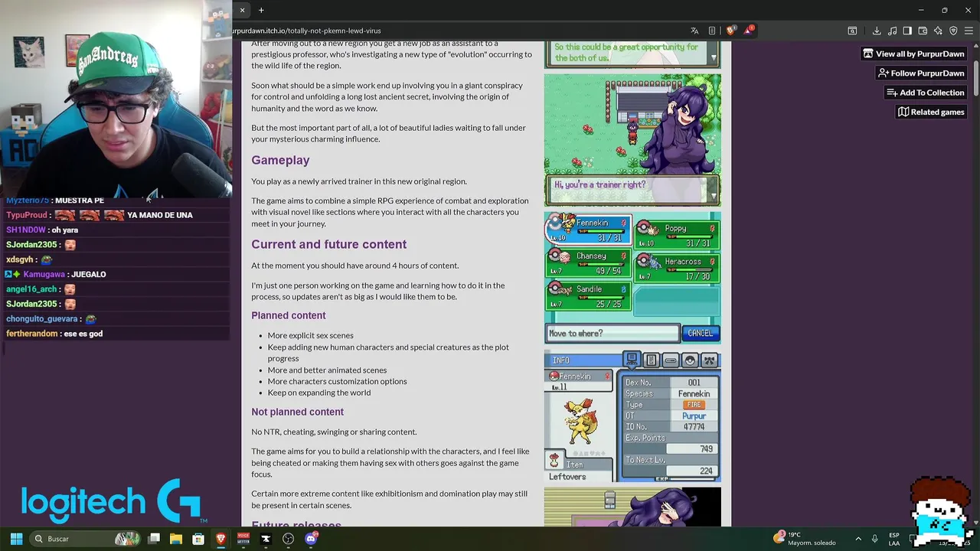Image resolution: width=980 pixels, height=551 pixels.
Task: Open the trainer dialogue screenshot thumbnail
Action: (632, 140)
